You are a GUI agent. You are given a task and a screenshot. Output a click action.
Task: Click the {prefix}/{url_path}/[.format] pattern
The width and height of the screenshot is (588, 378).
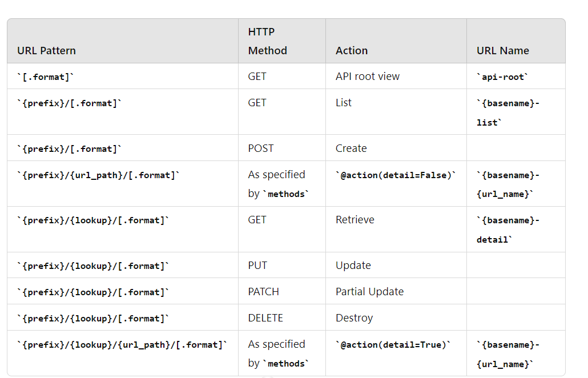[98, 175]
